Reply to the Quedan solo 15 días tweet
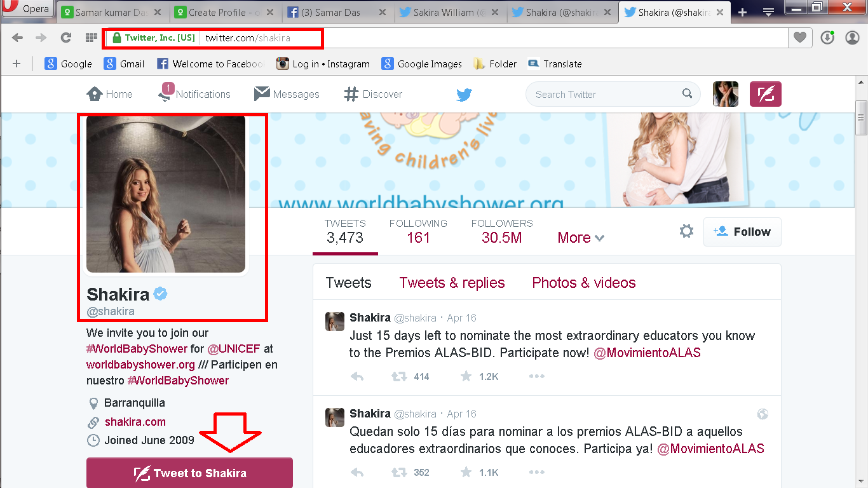Image resolution: width=868 pixels, height=488 pixels. pos(357,472)
